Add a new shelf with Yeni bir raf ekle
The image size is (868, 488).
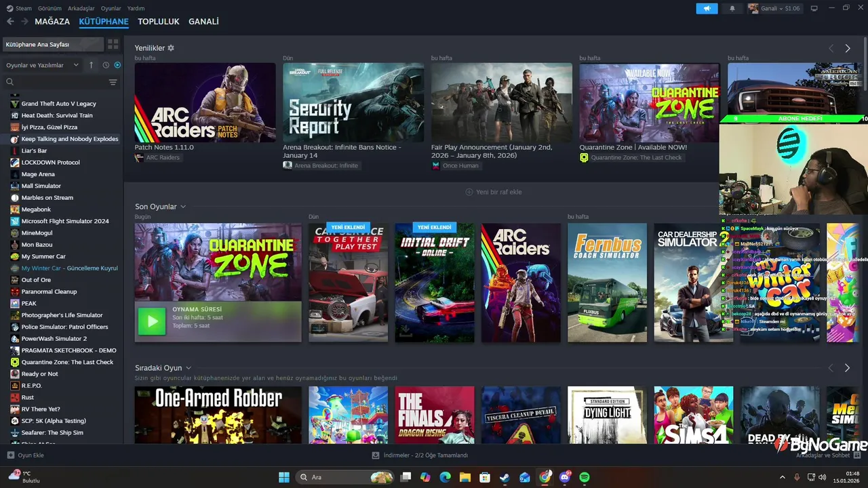494,192
